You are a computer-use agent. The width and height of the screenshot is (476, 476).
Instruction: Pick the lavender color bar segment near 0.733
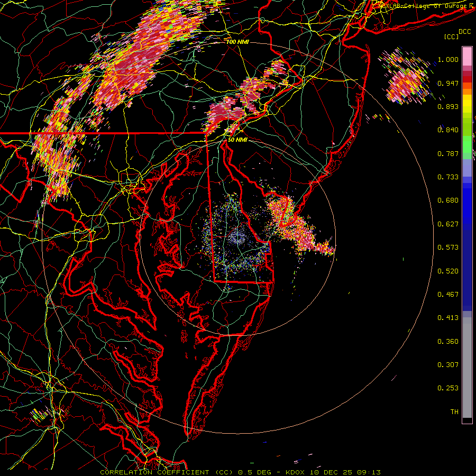point(467,168)
